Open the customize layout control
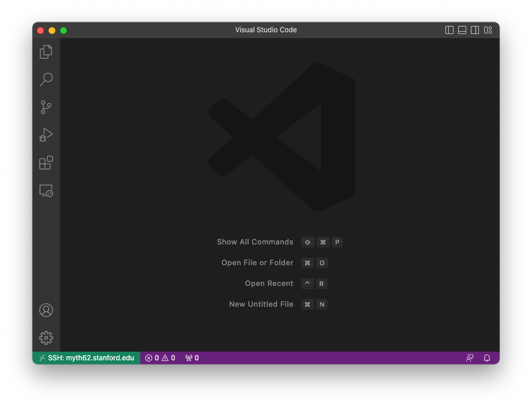Image resolution: width=532 pixels, height=407 pixels. click(488, 29)
